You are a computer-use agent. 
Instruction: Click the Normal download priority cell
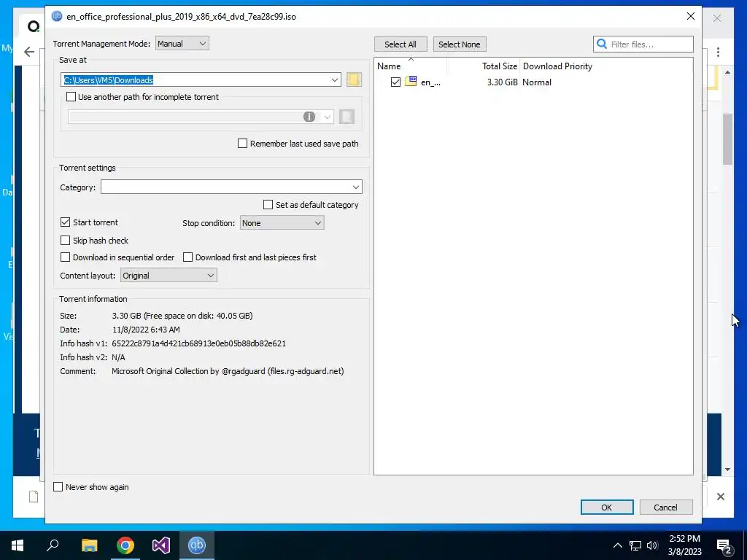(536, 82)
